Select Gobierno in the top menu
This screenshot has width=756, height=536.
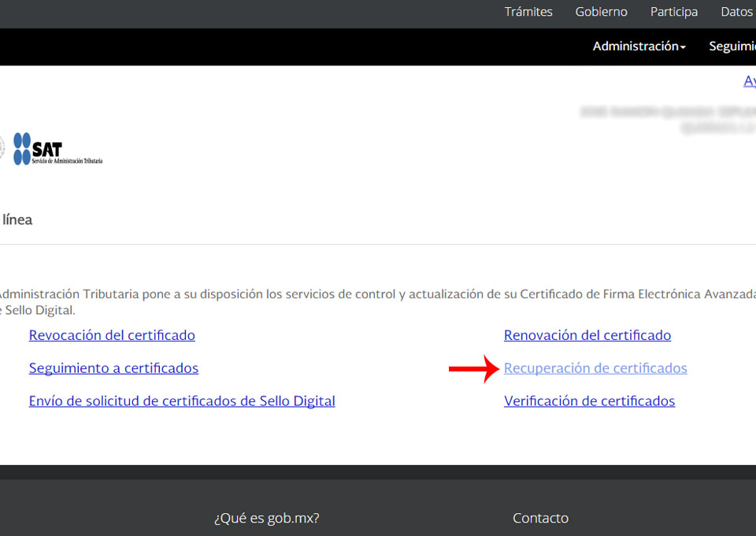[x=601, y=12]
